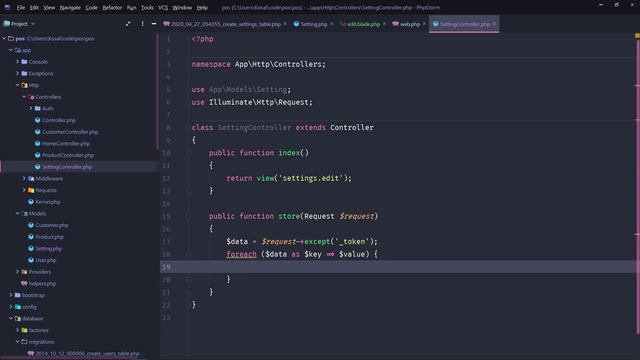
Task: Place cursor on empty line 19
Action: tap(398, 267)
